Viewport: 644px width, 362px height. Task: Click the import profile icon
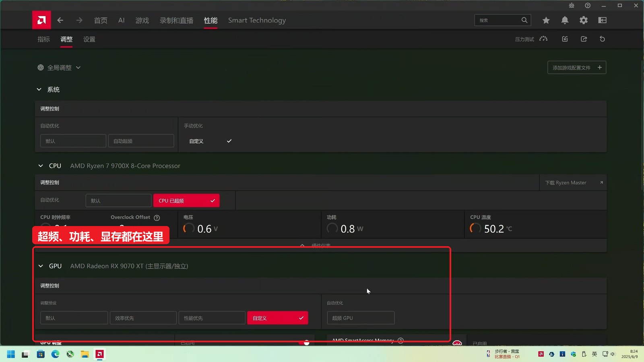pos(565,39)
